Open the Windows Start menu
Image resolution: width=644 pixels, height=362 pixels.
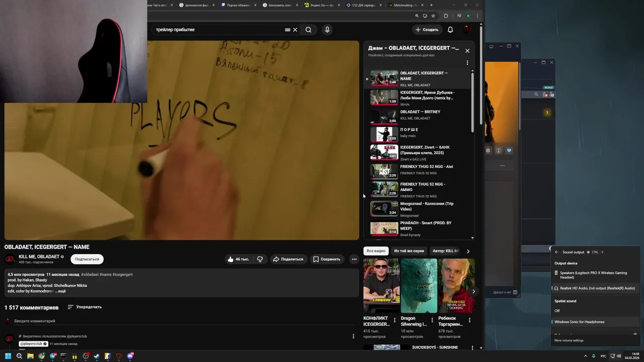pyautogui.click(x=8, y=356)
